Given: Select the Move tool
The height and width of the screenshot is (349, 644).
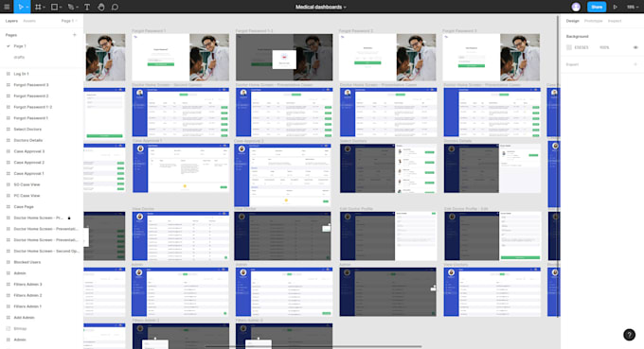Looking at the screenshot, I should [x=20, y=7].
